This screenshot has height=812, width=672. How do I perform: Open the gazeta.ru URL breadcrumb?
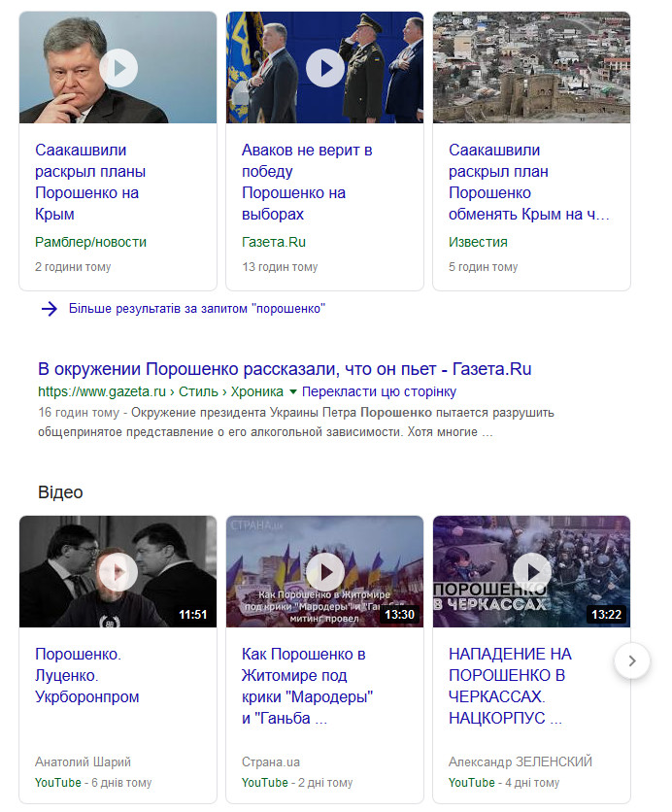[160, 391]
